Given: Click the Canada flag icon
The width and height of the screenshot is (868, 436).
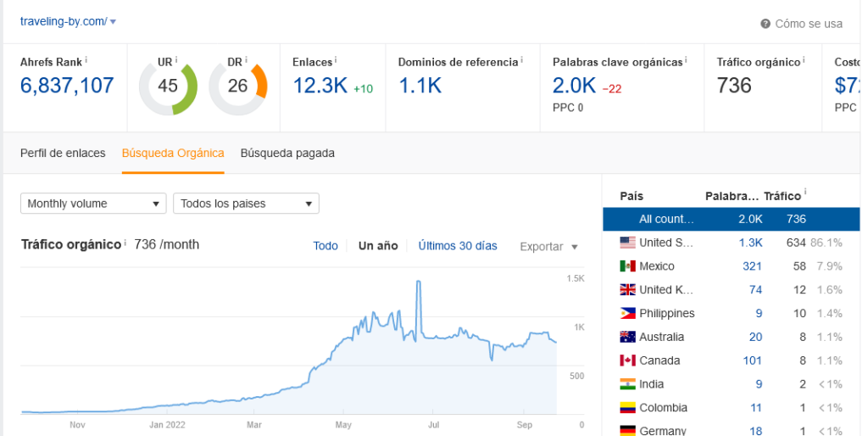Looking at the screenshot, I should (627, 361).
